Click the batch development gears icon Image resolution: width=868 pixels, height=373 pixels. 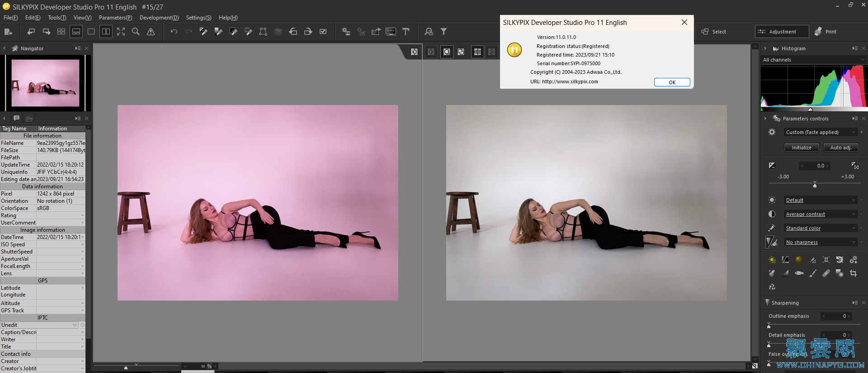click(x=346, y=32)
